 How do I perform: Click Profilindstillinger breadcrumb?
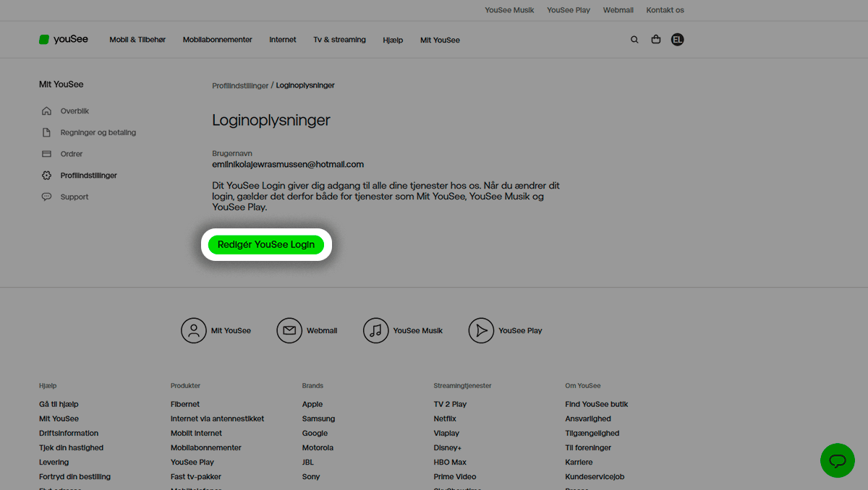[x=240, y=85]
